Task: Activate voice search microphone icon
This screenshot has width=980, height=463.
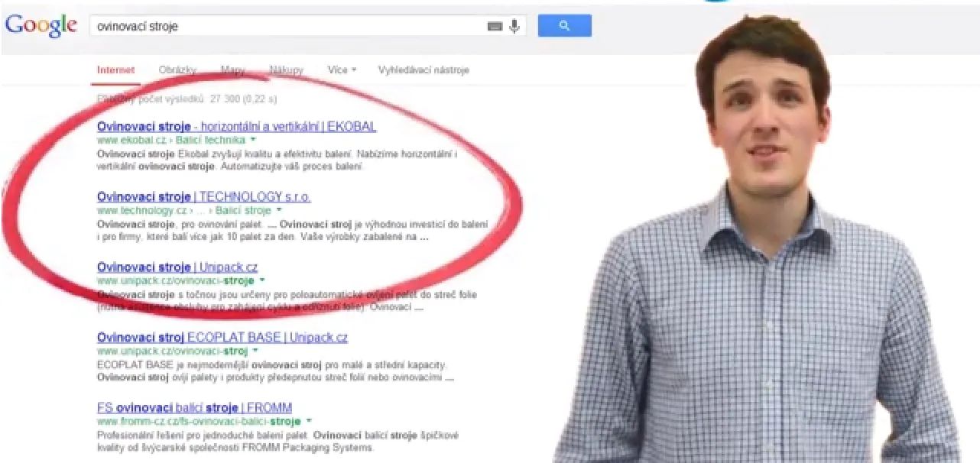Action: (x=514, y=26)
